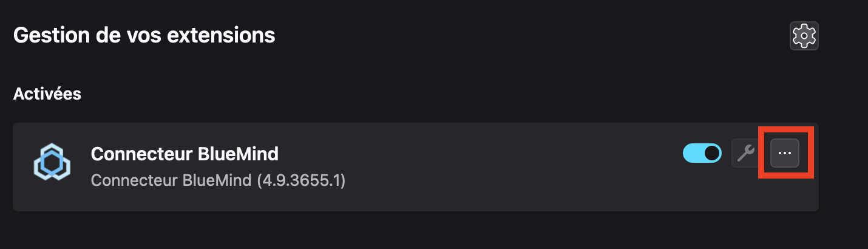Toggle the blue enabled switch
Viewport: 868px width, 249px height.
[702, 154]
